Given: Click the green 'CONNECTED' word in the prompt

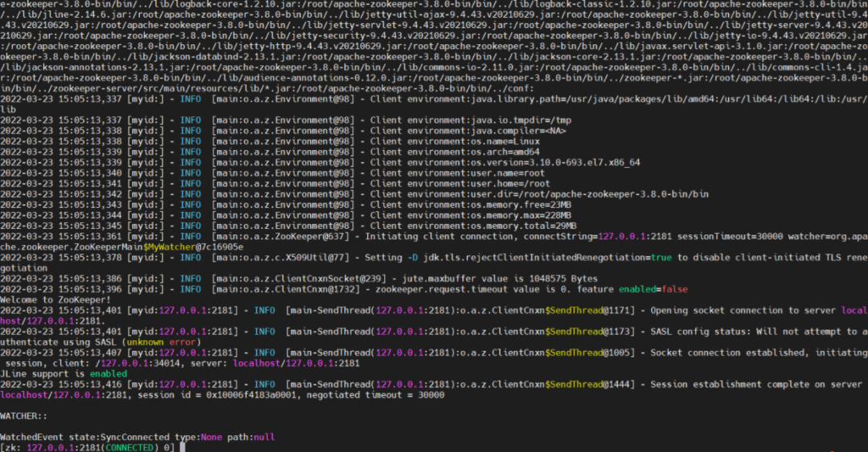Looking at the screenshot, I should [129, 447].
